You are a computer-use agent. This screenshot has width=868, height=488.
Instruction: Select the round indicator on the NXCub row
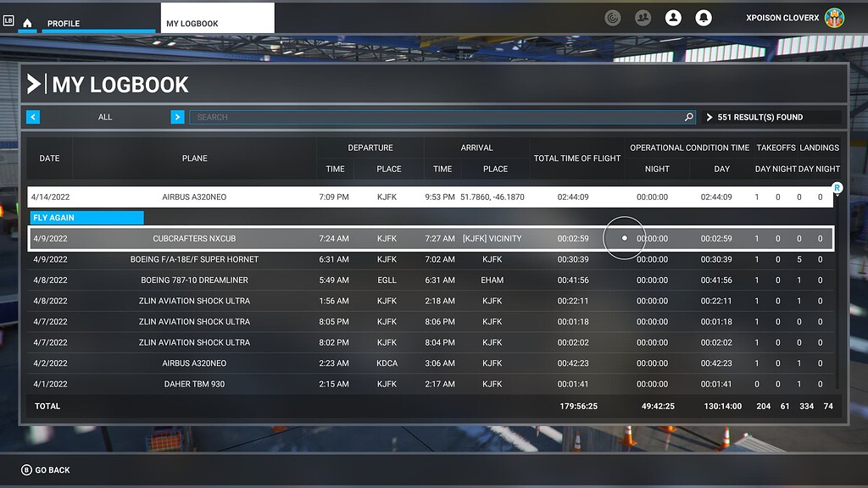coord(625,238)
